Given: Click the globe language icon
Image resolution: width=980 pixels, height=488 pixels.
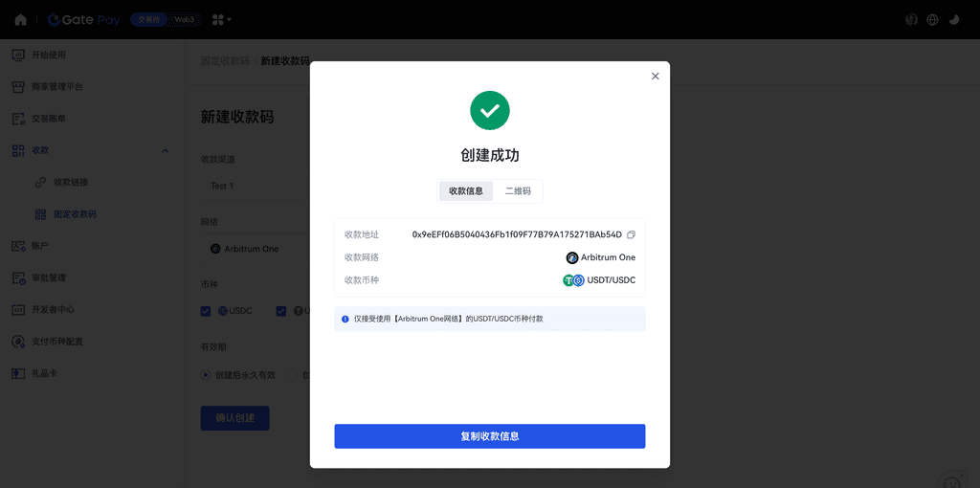Looking at the screenshot, I should [932, 20].
